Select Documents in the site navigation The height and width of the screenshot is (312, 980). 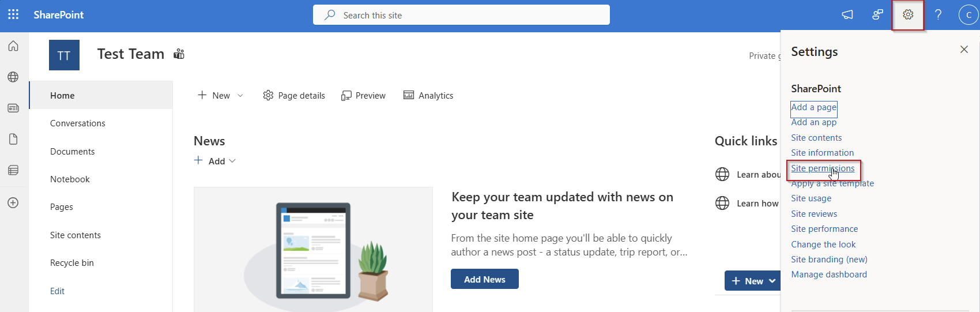coord(72,152)
